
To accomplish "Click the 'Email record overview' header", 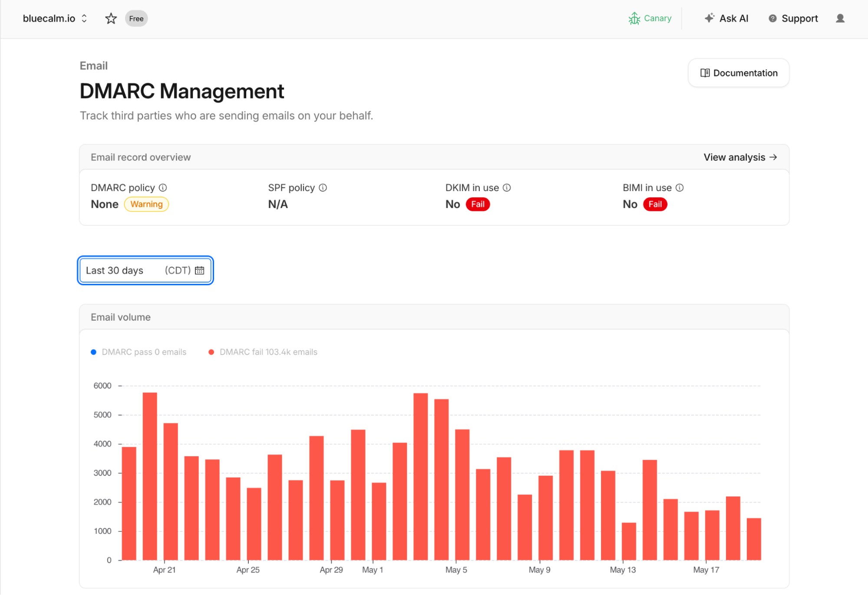I will [x=141, y=157].
